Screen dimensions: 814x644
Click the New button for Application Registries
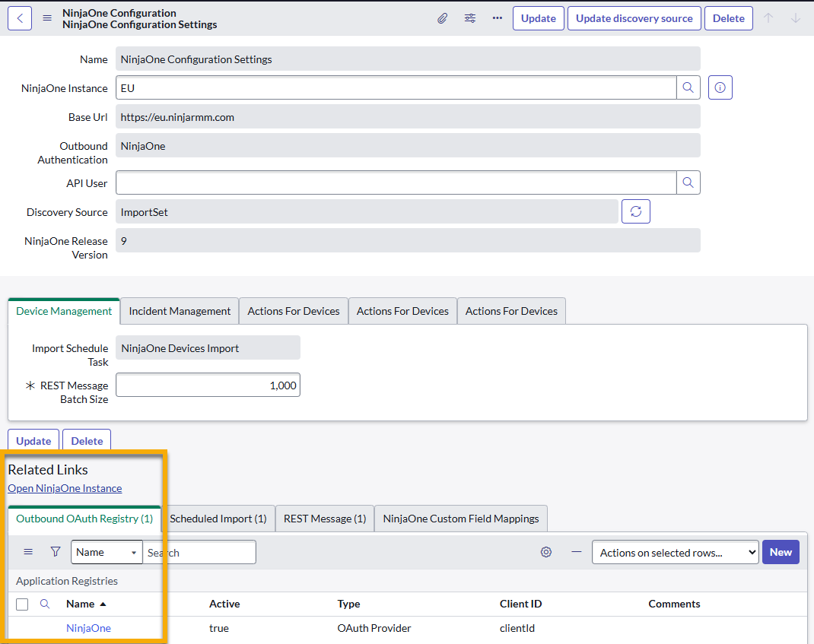pyautogui.click(x=781, y=552)
